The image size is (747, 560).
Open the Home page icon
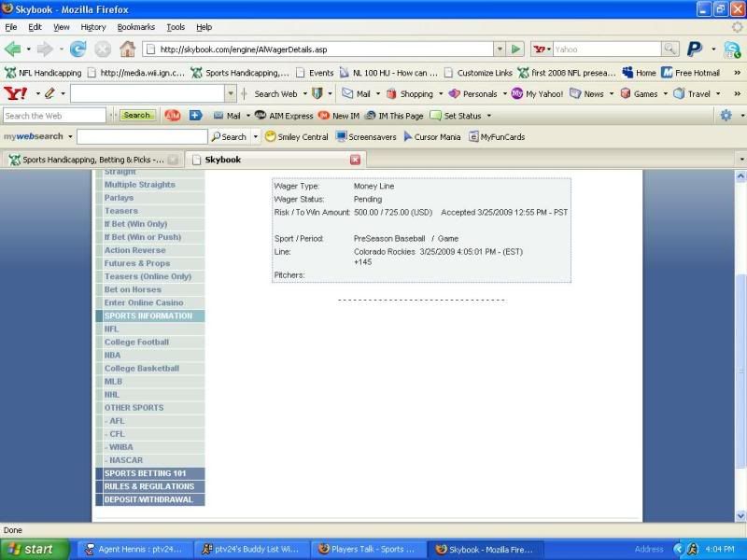pos(127,49)
